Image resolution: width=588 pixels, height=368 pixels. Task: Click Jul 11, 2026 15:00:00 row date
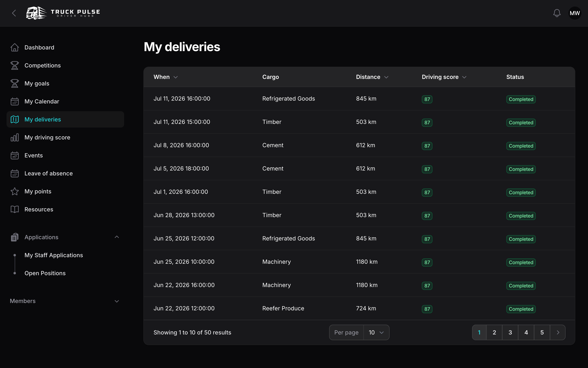(182, 122)
